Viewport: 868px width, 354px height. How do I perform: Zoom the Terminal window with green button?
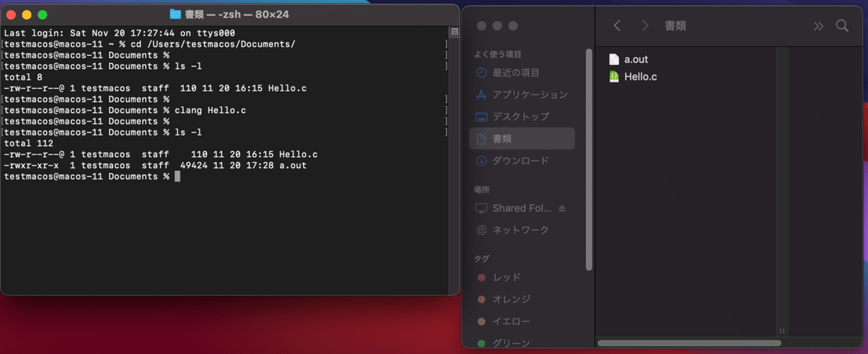click(42, 14)
